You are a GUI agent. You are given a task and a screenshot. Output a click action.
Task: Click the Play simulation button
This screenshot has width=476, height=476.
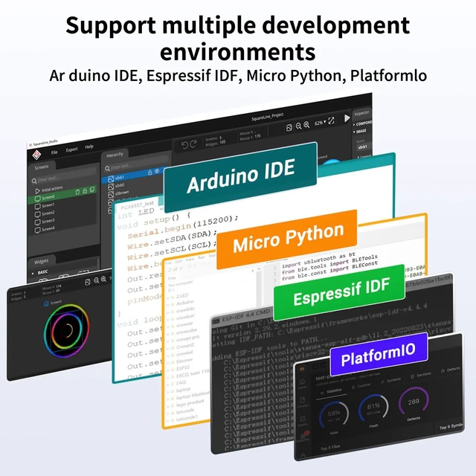(347, 118)
